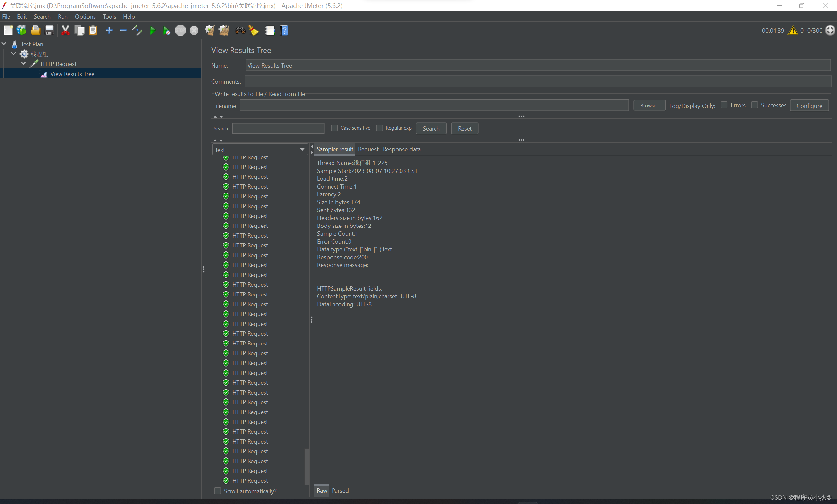
Task: Open Search with binoculars icon
Action: [x=240, y=31]
